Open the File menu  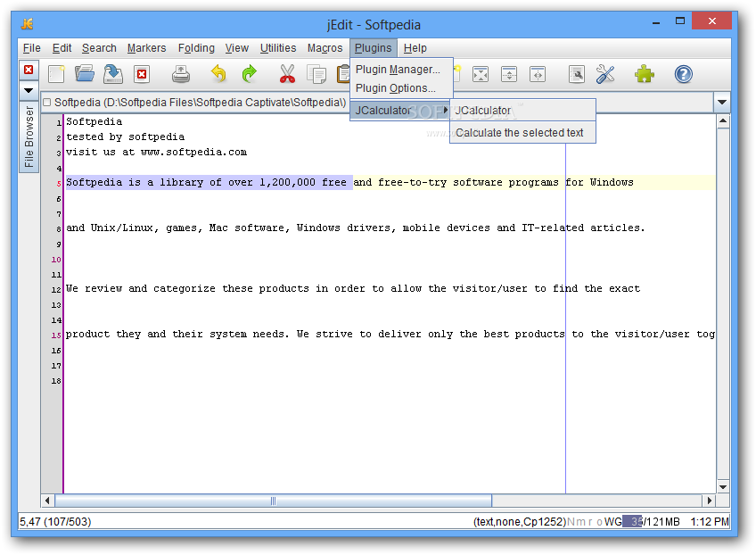(32, 48)
